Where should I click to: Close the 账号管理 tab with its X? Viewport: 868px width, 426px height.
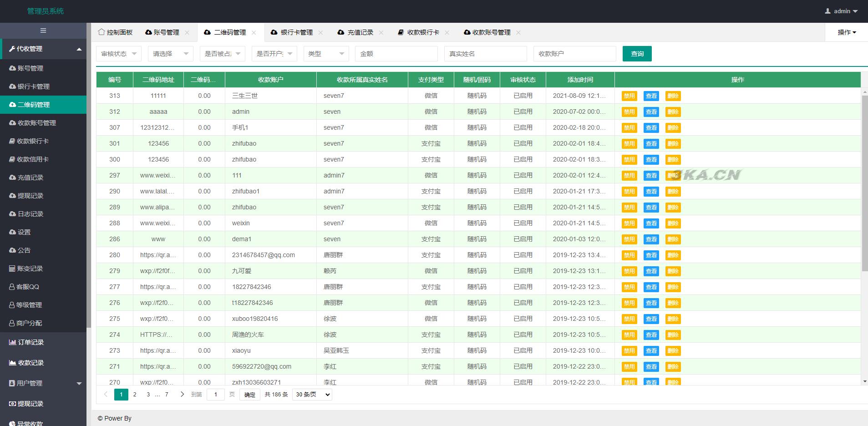coord(187,32)
